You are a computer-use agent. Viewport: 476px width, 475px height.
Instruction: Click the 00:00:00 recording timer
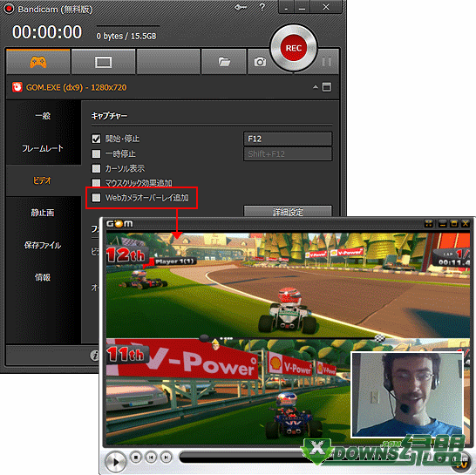(x=47, y=32)
